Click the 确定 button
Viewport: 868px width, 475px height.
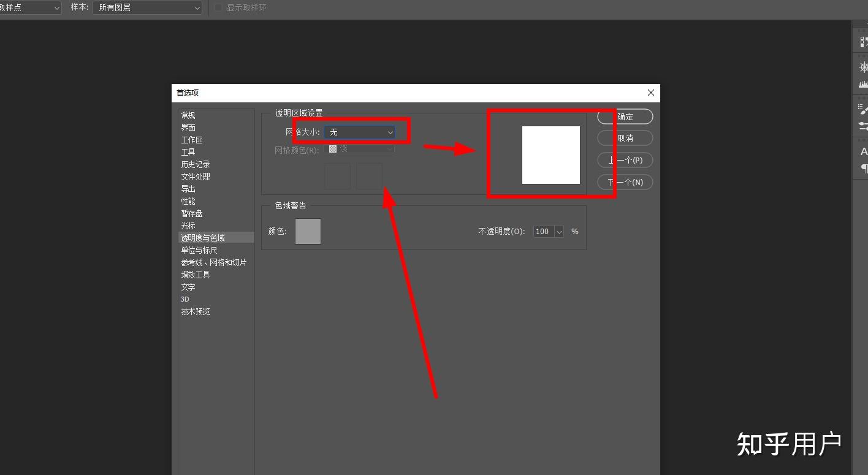pyautogui.click(x=625, y=116)
